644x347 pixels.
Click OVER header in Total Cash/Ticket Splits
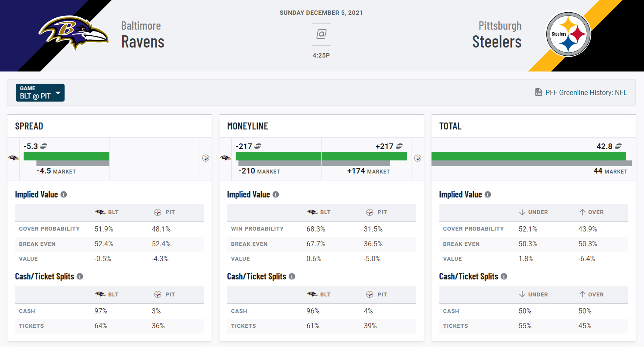[591, 294]
